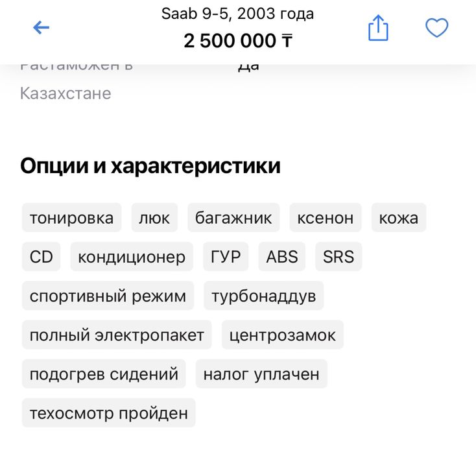This screenshot has height=454, width=476.
Task: Select the кондиционер option tag
Action: tap(132, 257)
